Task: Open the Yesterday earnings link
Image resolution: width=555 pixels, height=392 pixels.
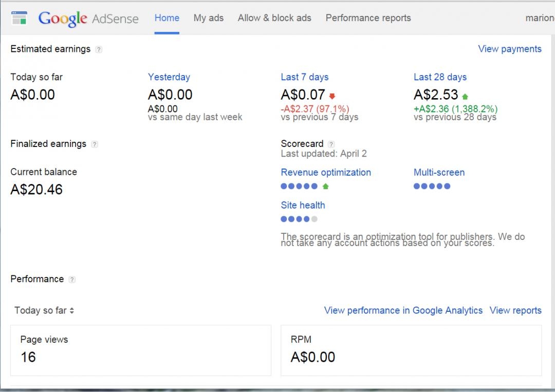Action: click(169, 77)
